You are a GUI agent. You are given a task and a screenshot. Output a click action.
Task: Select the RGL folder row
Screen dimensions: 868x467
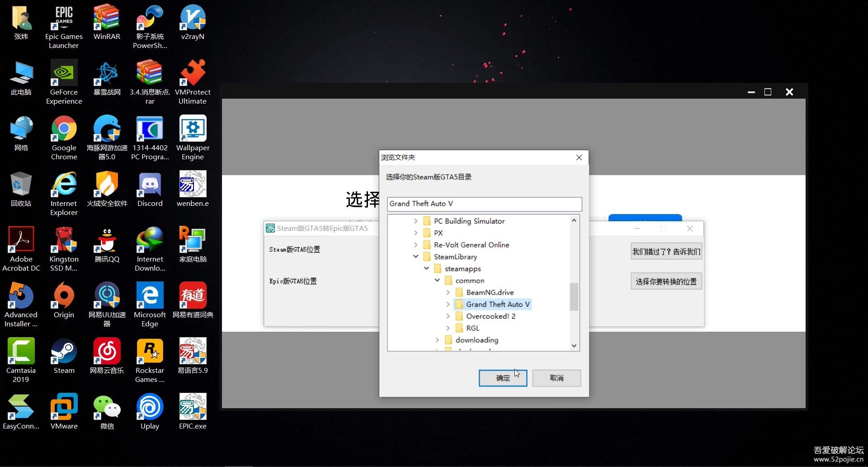[x=467, y=328]
